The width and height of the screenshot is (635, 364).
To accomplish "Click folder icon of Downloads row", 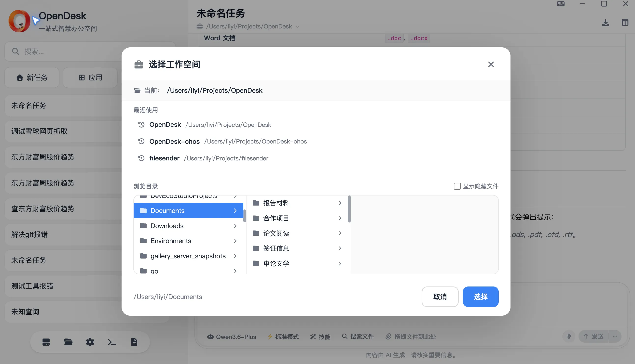I will [143, 225].
